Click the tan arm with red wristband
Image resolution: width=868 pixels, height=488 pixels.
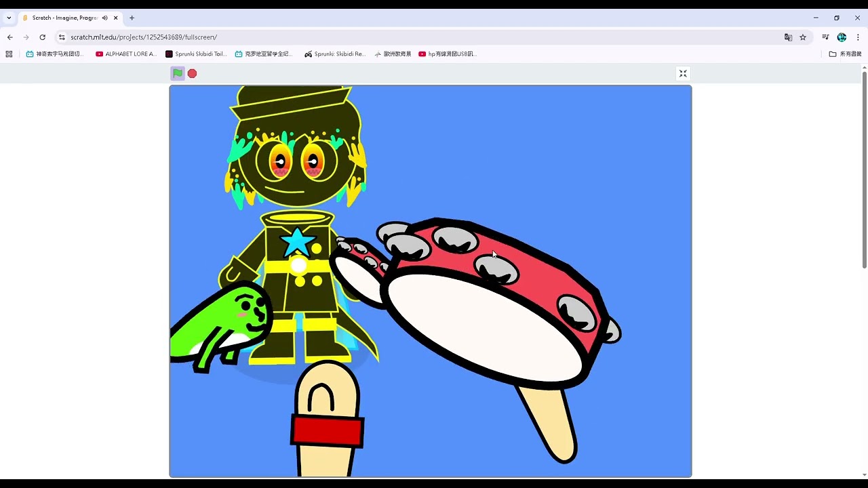tap(328, 420)
